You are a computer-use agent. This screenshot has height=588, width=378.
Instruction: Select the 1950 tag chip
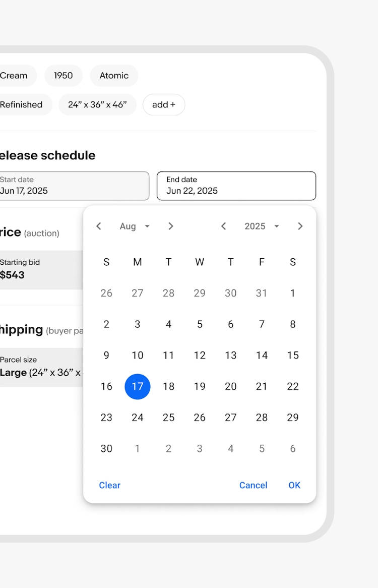point(64,76)
